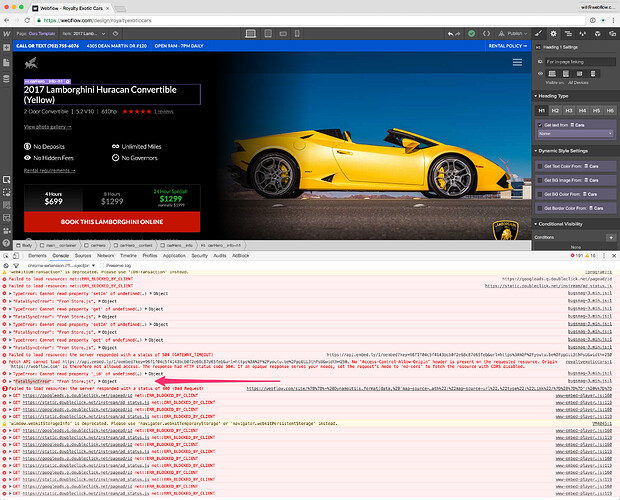Open the Rental requirements link
Viewport: 620px width, 500px height.
pos(49,171)
